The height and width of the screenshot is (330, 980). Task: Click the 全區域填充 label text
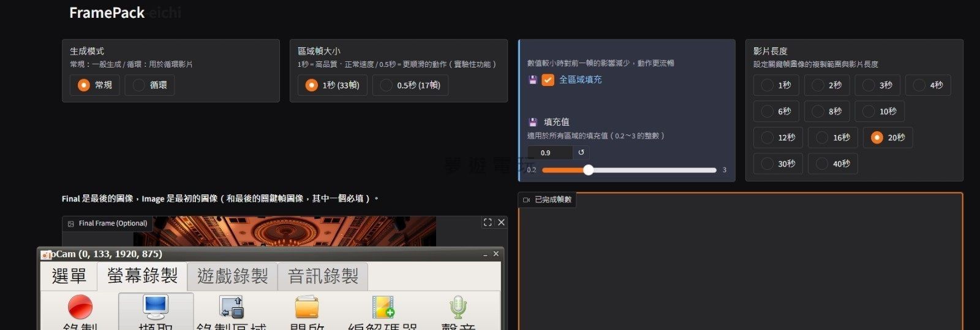pos(580,80)
